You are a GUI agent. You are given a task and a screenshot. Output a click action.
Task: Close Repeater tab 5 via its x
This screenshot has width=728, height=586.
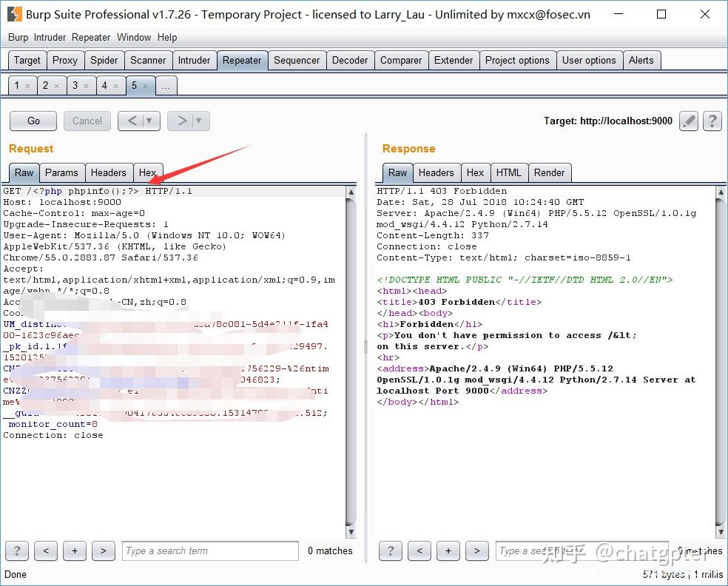pos(145,86)
